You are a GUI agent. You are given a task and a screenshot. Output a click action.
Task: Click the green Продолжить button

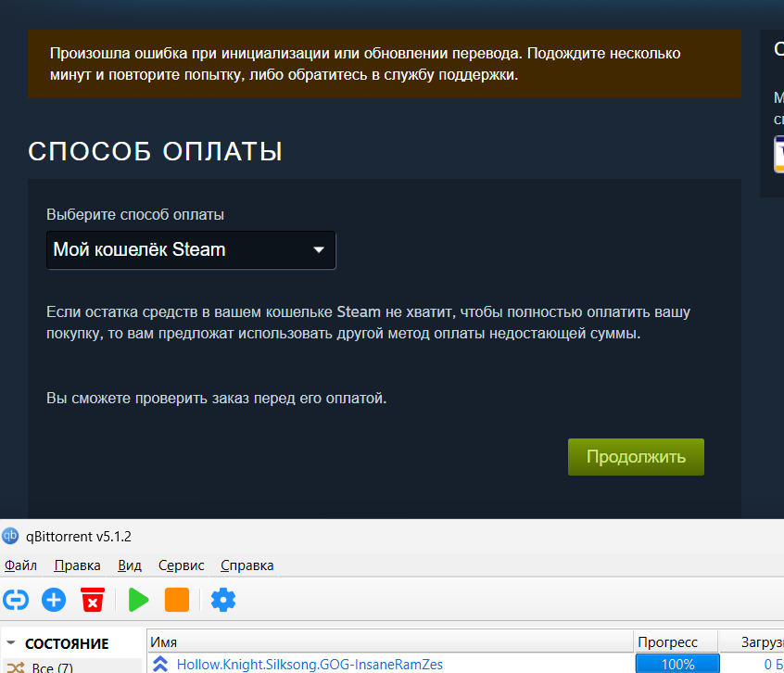(636, 457)
